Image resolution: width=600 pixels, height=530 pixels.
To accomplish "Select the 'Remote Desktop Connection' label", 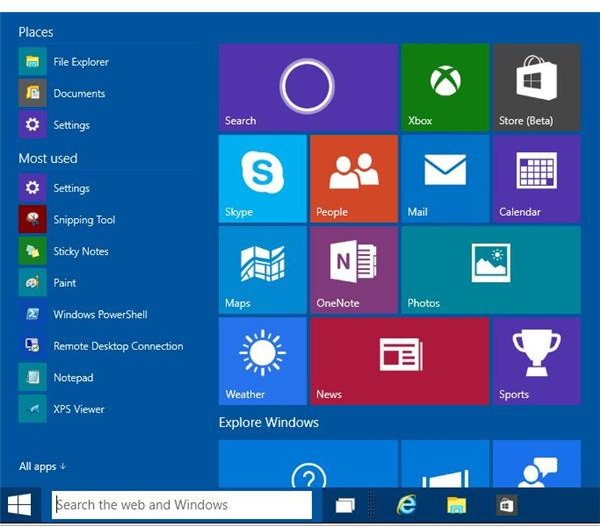I will tap(118, 346).
